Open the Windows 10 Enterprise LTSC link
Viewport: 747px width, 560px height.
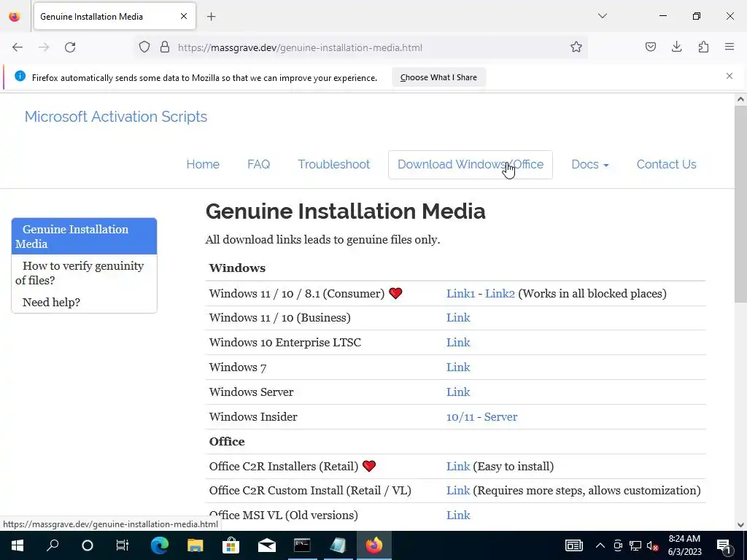458,343
